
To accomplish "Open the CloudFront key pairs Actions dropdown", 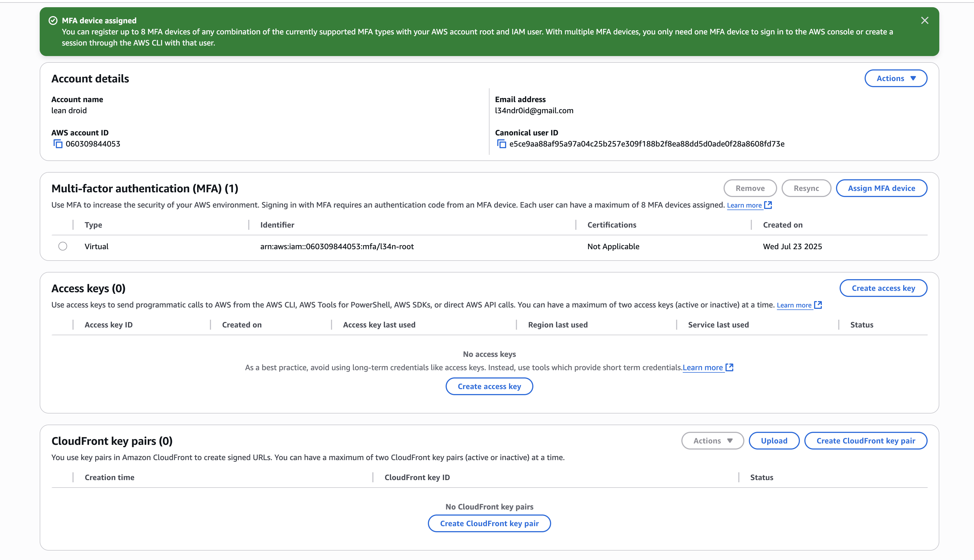I will 712,441.
